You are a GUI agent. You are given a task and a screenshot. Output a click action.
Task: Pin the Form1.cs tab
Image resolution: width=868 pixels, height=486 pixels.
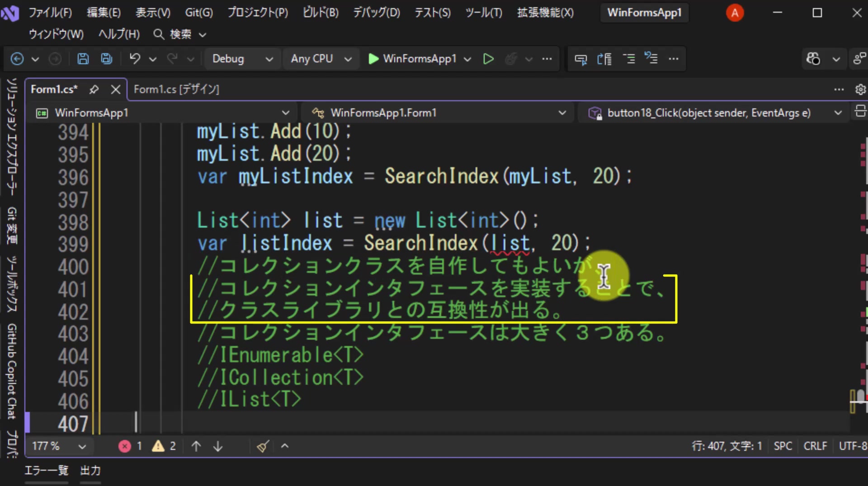pyautogui.click(x=94, y=89)
